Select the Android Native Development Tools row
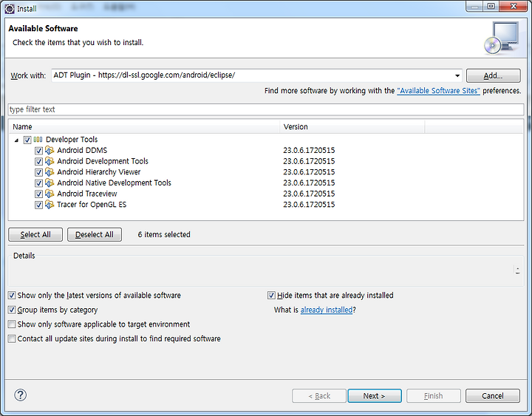The width and height of the screenshot is (532, 416). [114, 183]
